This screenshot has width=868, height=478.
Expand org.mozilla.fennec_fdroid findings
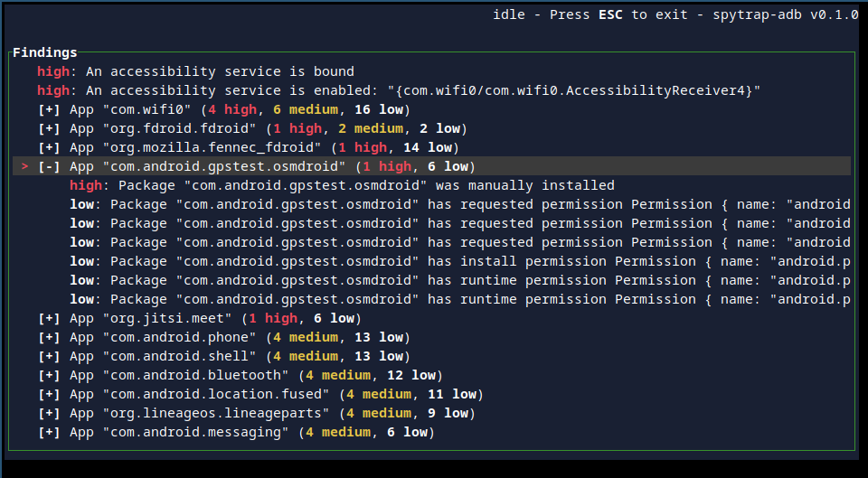(x=49, y=147)
